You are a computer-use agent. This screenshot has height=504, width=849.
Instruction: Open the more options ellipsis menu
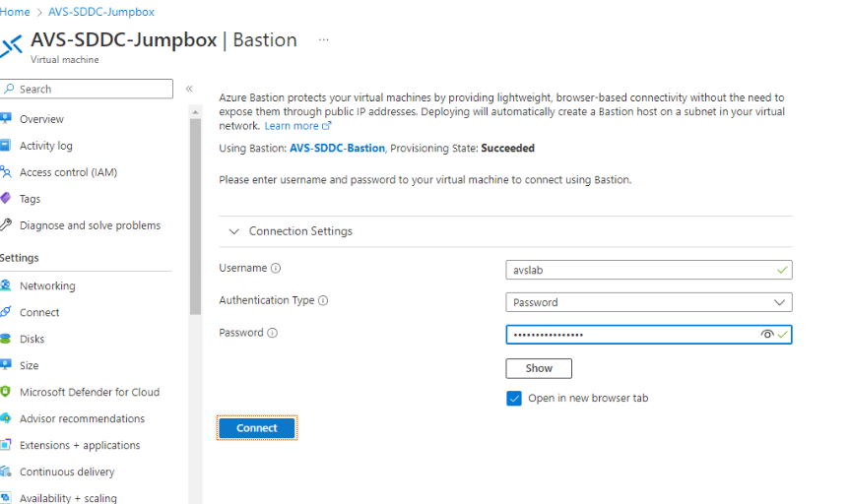323,39
